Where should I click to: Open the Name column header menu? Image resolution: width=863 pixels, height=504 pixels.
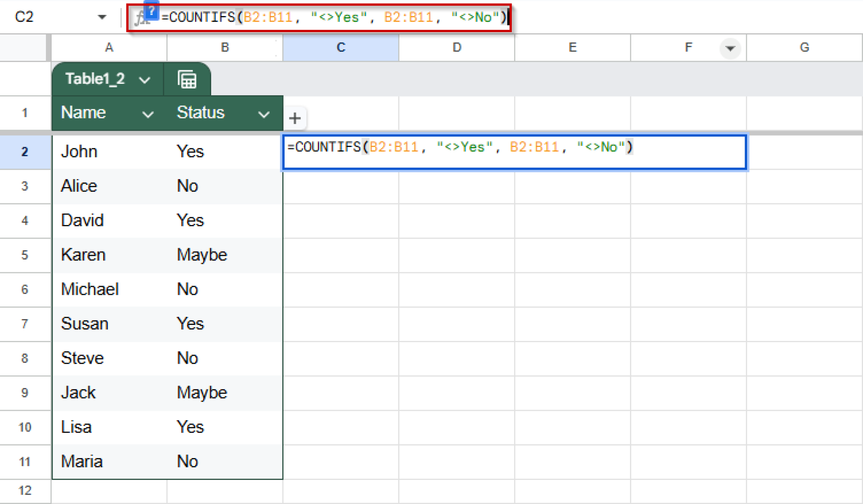click(x=148, y=113)
